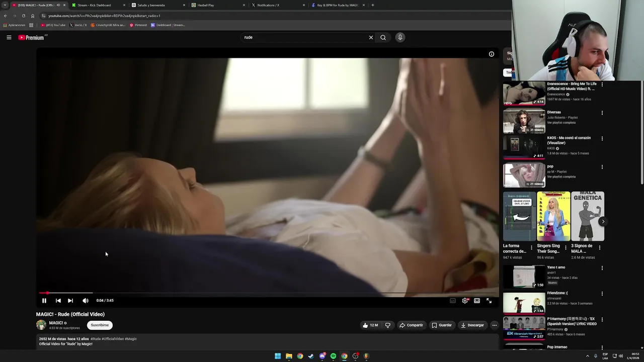This screenshot has height=362, width=644.
Task: Switch to Key & BPM for Rude tab
Action: click(338, 5)
